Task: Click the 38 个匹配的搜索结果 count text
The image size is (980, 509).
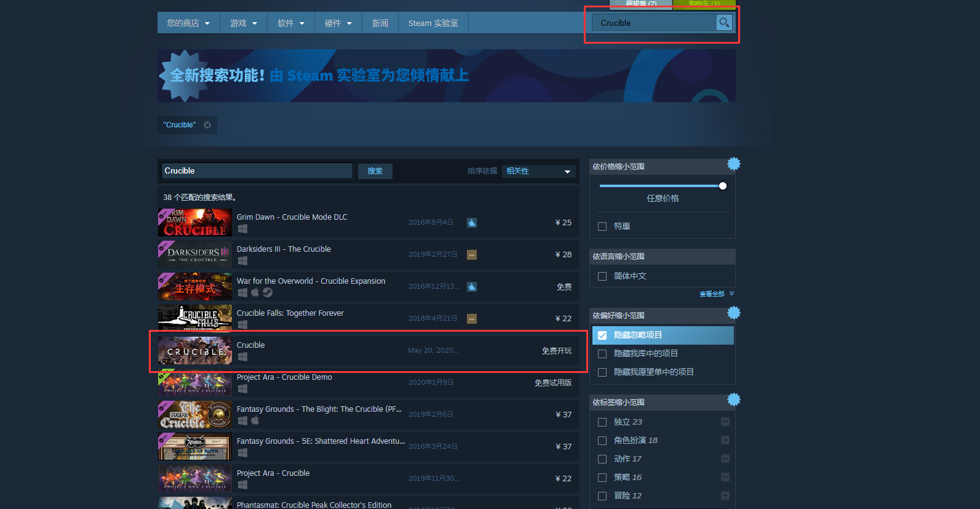Action: click(x=200, y=198)
